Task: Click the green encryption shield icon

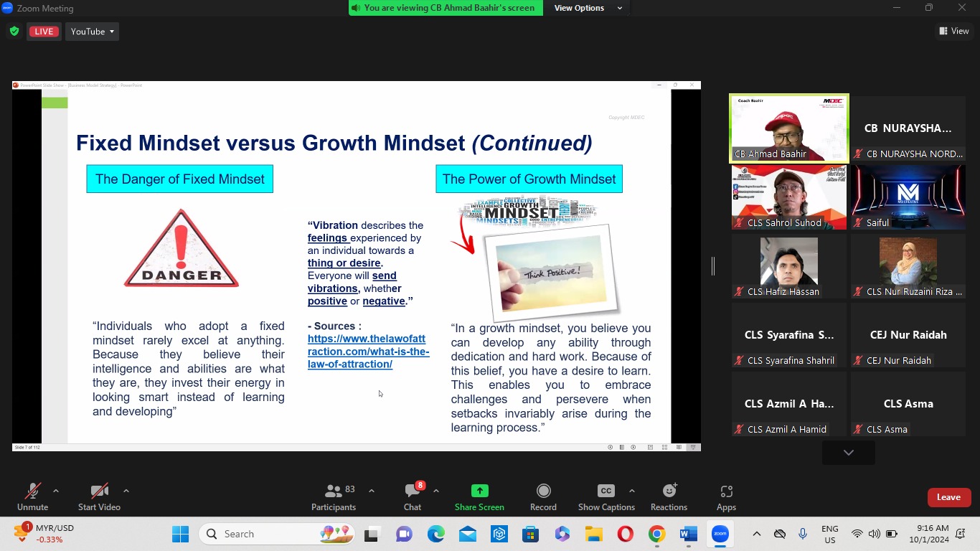Action: (14, 32)
